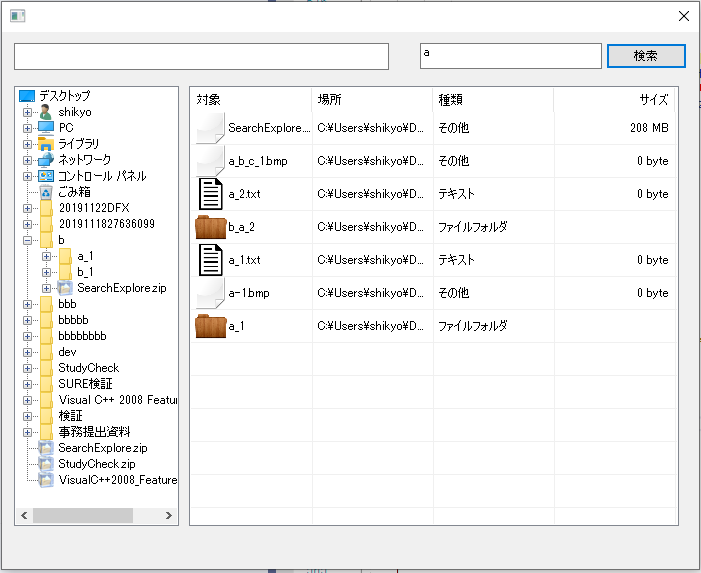Click the file icon of a_b_c_1.bmp
The image size is (701, 573).
210,161
